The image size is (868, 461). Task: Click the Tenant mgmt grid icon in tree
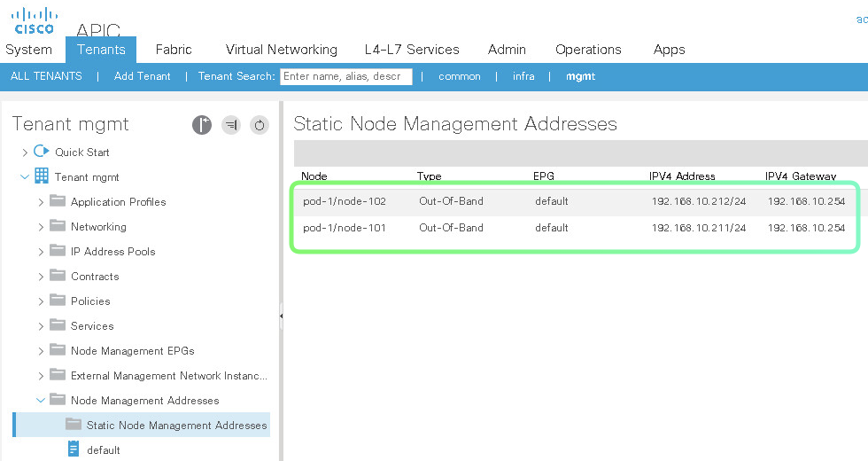tap(42, 176)
